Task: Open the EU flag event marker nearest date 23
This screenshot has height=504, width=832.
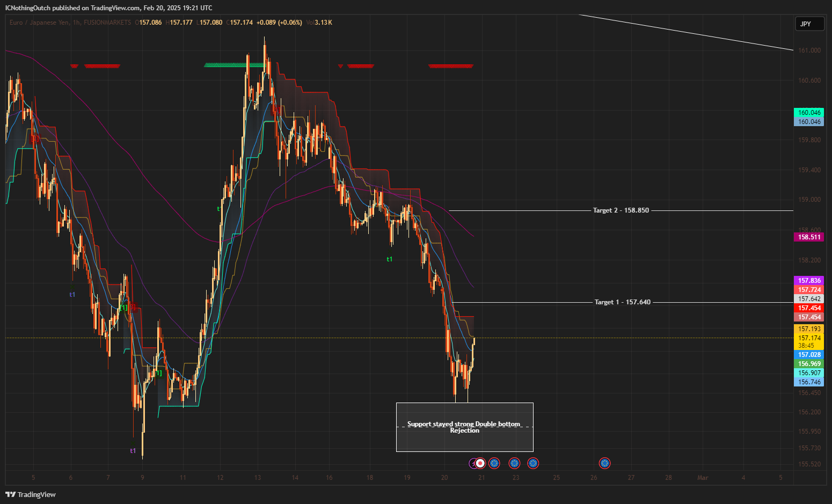Action: (514, 463)
